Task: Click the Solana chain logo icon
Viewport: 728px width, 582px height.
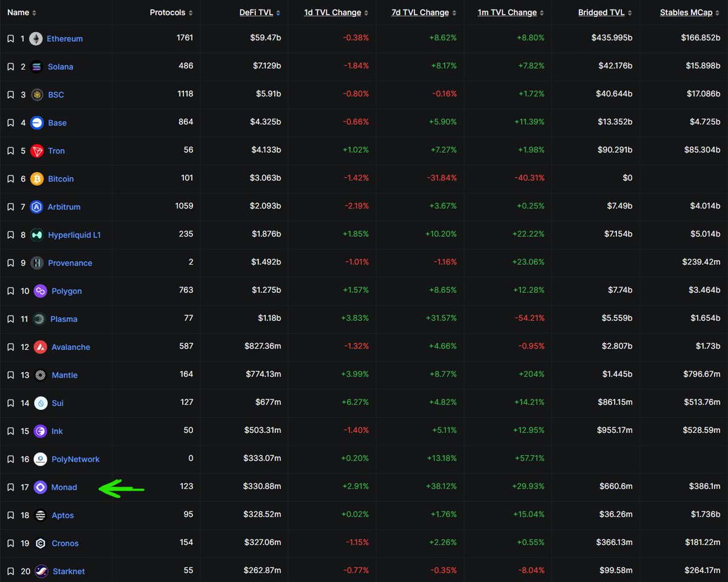Action: pyautogui.click(x=36, y=67)
